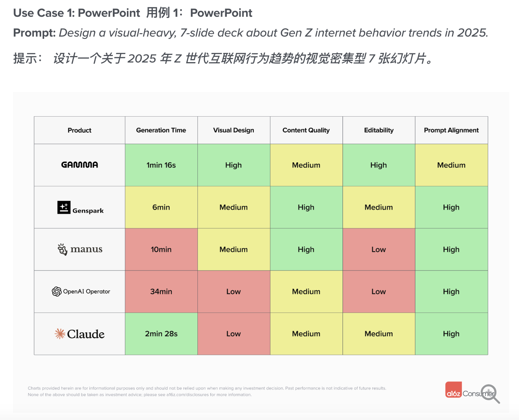Select the Product column header
This screenshot has width=519, height=420.
(x=79, y=130)
